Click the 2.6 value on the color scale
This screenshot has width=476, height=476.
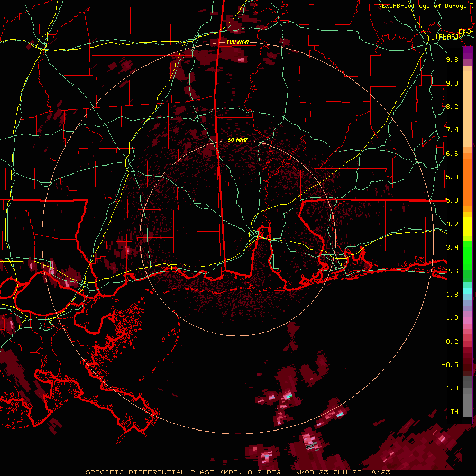[x=452, y=271]
